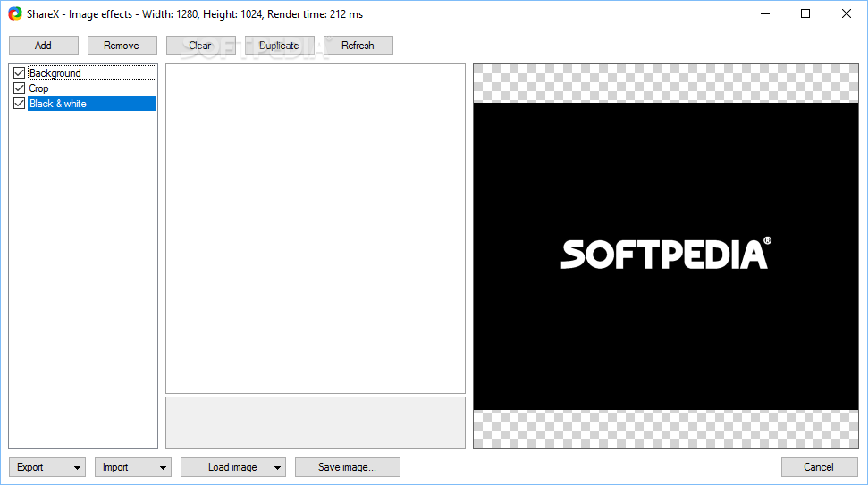Image resolution: width=868 pixels, height=485 pixels.
Task: Duplicate the selected effect
Action: [x=279, y=46]
